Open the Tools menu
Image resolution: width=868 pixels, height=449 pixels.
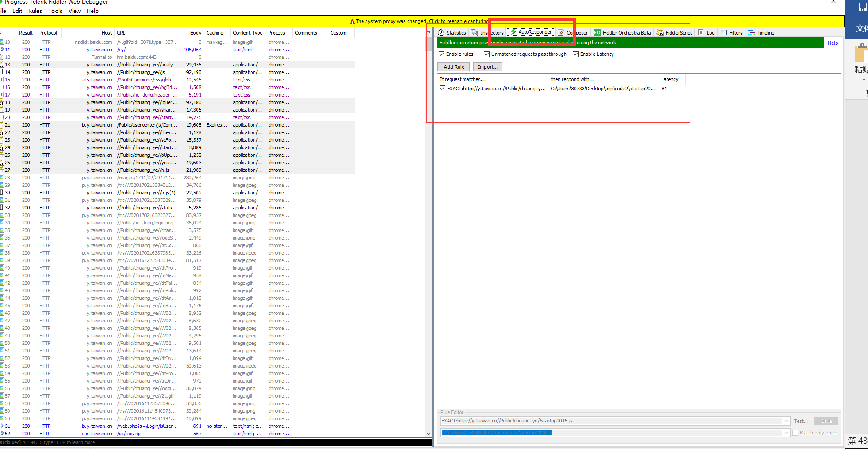(x=55, y=11)
